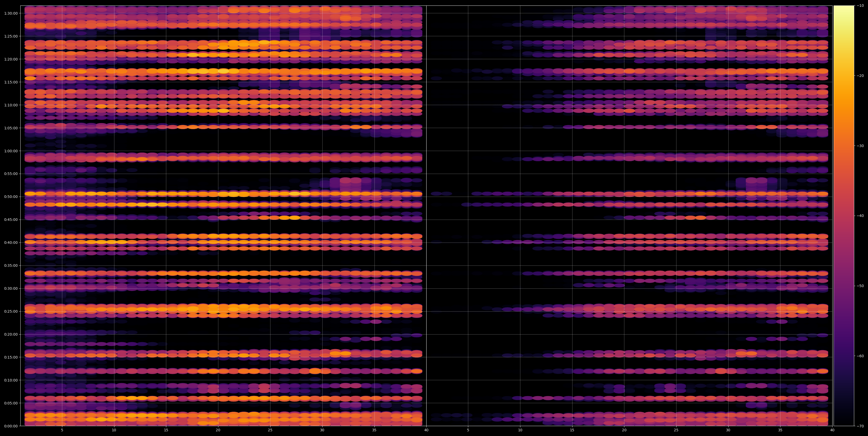
Task: Click x-axis label 5 in left half
Action: pyautogui.click(x=62, y=430)
